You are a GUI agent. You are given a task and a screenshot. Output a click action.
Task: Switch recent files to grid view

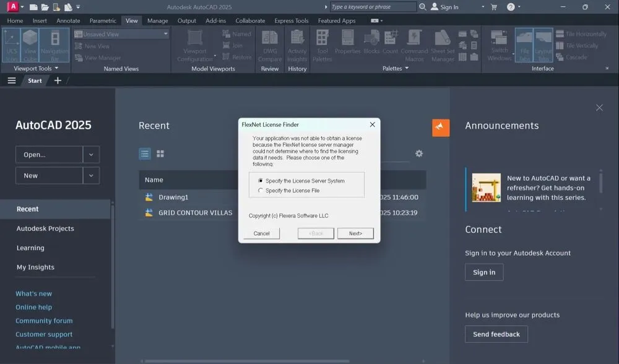[x=160, y=154]
